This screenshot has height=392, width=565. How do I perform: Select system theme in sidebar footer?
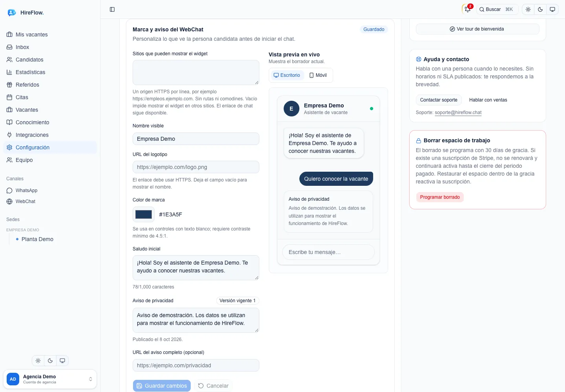62,361
